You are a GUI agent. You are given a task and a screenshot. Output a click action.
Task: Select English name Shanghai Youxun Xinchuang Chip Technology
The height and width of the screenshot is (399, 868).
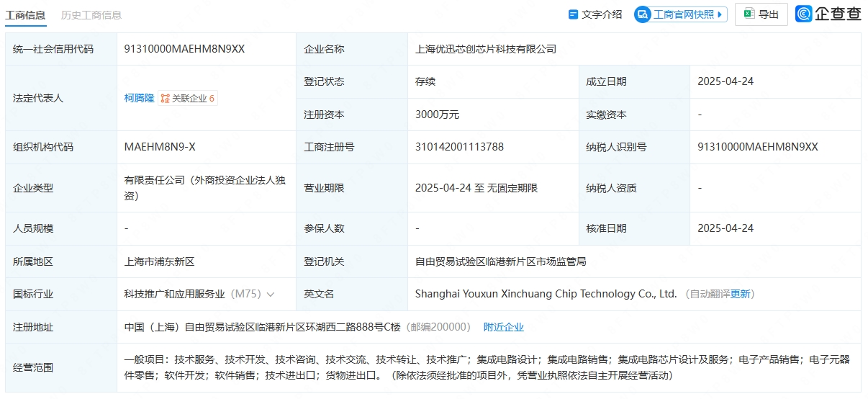(x=546, y=294)
